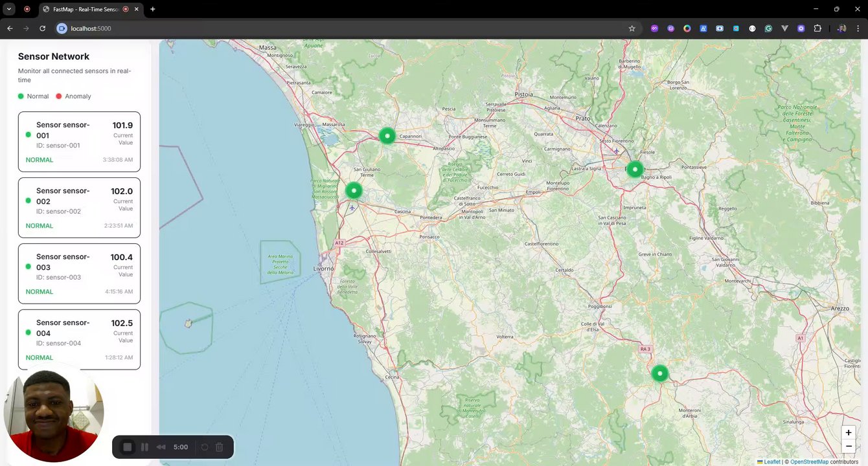Image resolution: width=868 pixels, height=466 pixels.
Task: Open the browser Extensions puzzle icon
Action: tap(817, 28)
